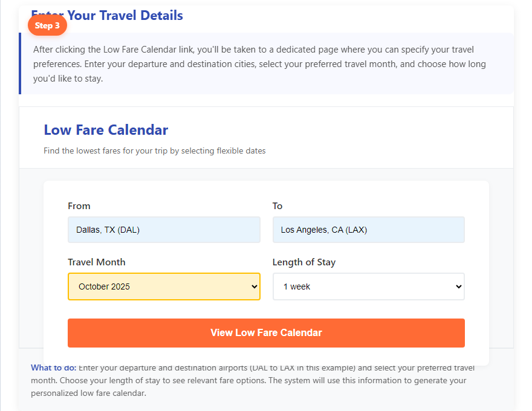The width and height of the screenshot is (532, 411).
Task: Click the blue accent bar beside the instructions
Action: pos(20,63)
